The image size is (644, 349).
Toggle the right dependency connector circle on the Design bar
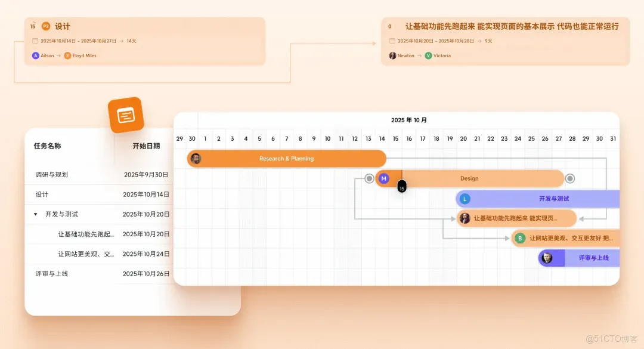pos(570,178)
